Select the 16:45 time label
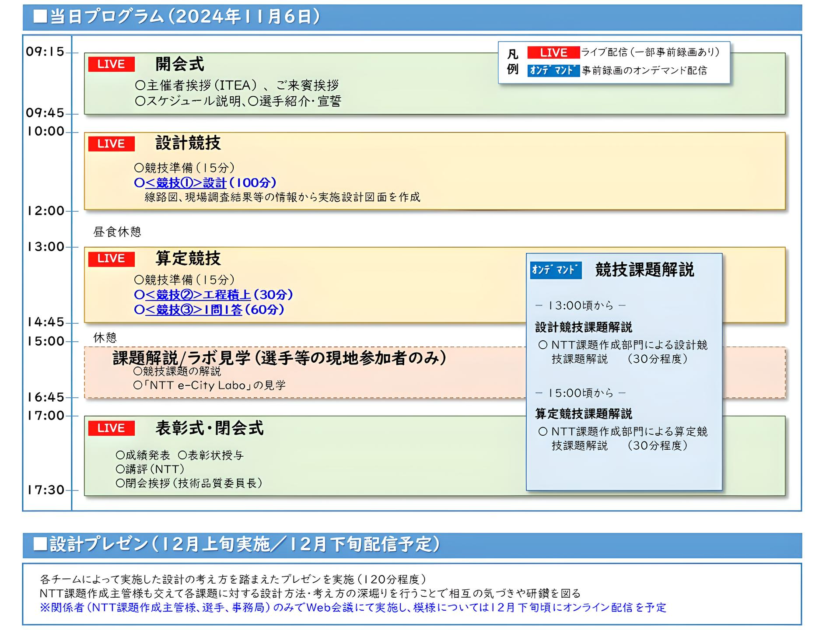 [x=45, y=398]
